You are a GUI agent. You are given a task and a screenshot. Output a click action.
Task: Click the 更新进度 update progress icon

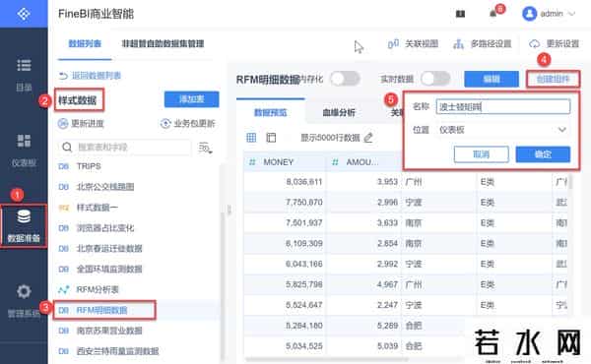[x=63, y=124]
